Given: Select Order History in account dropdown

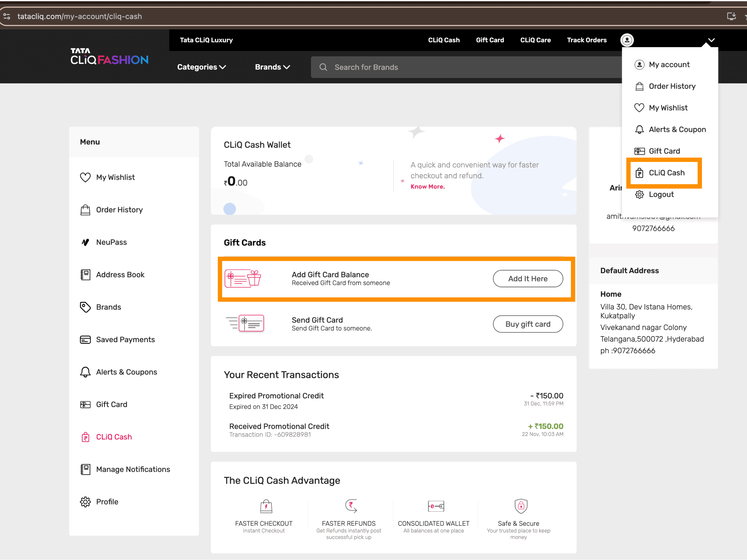Looking at the screenshot, I should point(672,86).
